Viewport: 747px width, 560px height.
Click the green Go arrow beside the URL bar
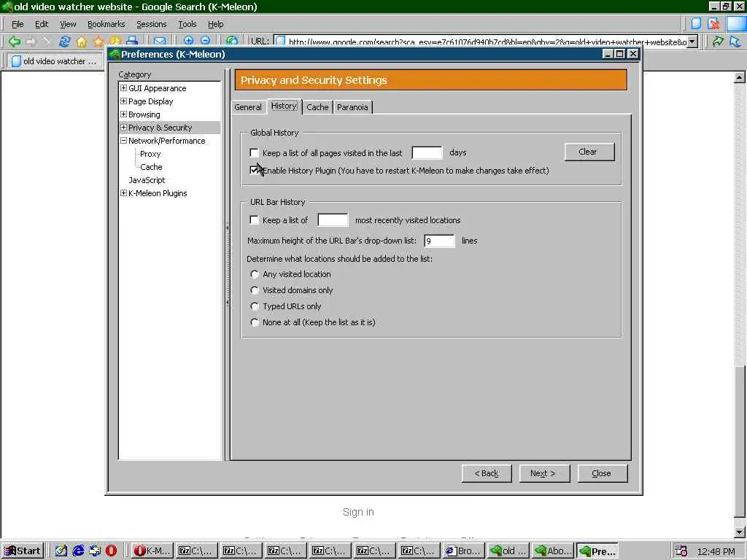click(x=718, y=42)
